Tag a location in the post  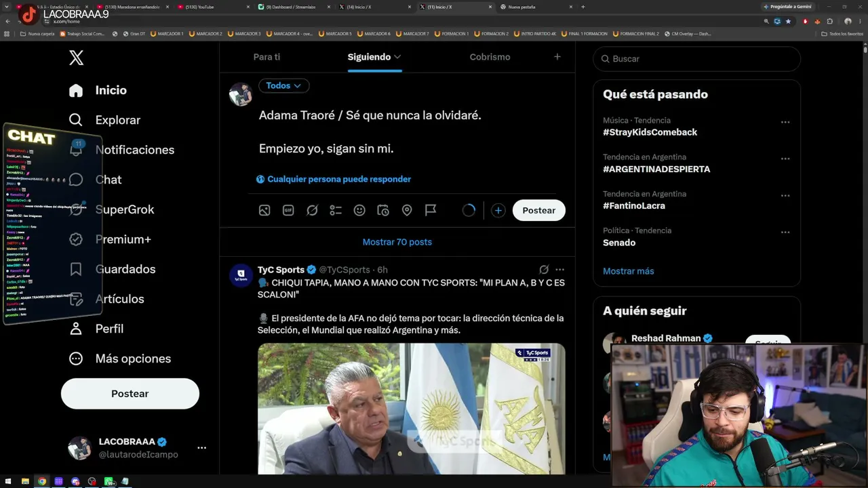coord(407,210)
